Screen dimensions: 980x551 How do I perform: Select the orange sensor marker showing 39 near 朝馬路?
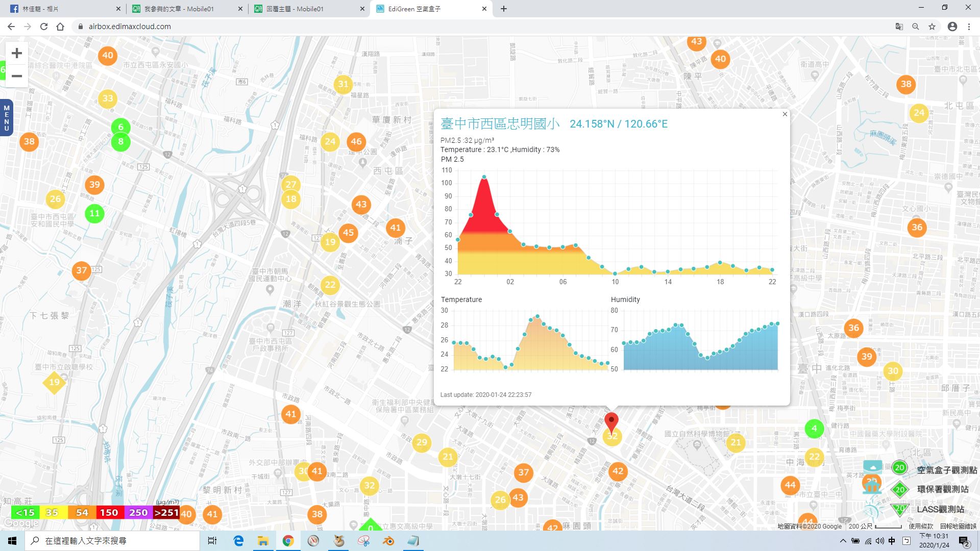(x=94, y=185)
